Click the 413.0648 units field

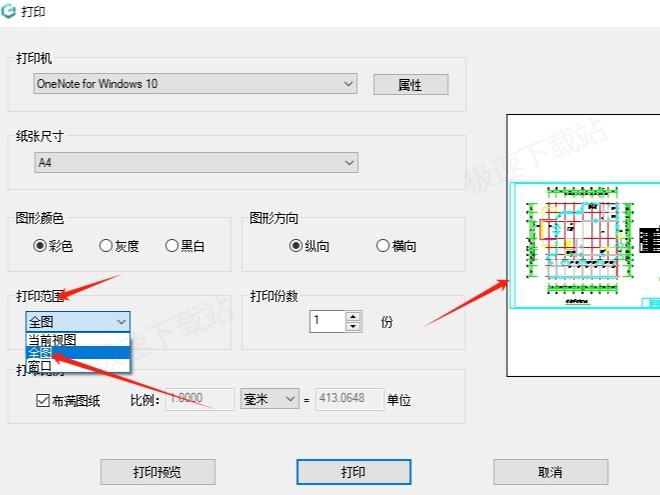point(350,399)
